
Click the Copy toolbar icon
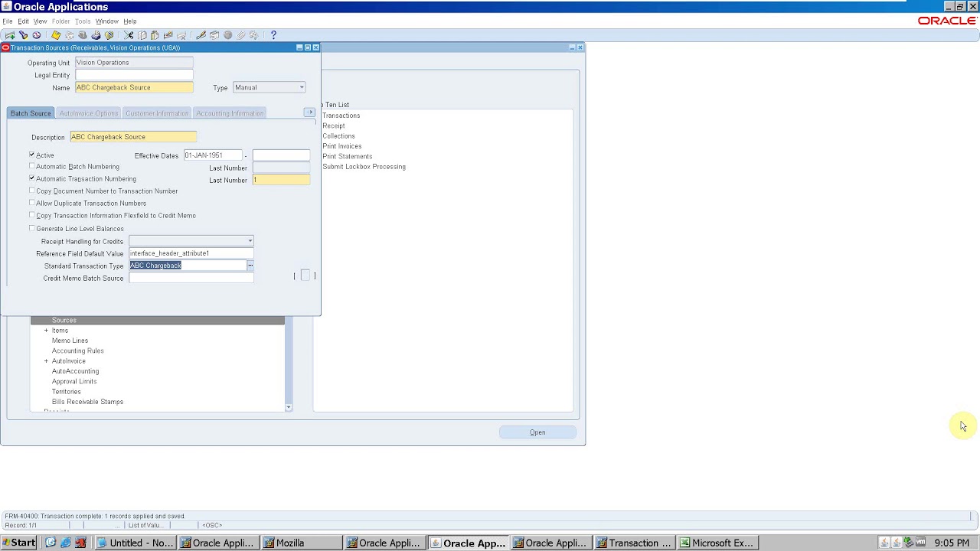142,35
